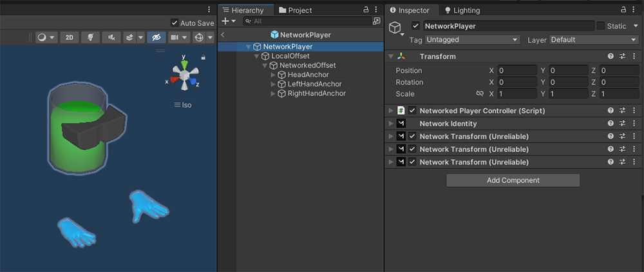The width and height of the screenshot is (644, 272).
Task: Click the center cube of the orientation gizmo
Action: (184, 75)
